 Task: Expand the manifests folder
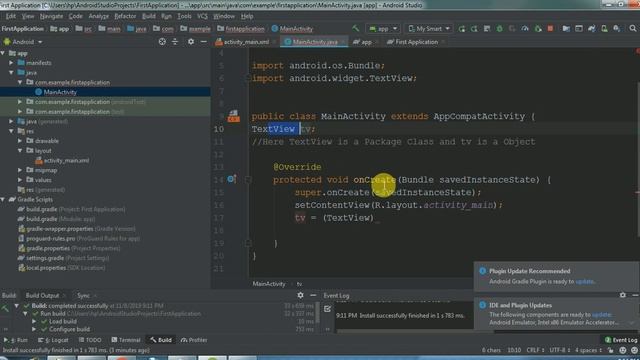[x=11, y=63]
